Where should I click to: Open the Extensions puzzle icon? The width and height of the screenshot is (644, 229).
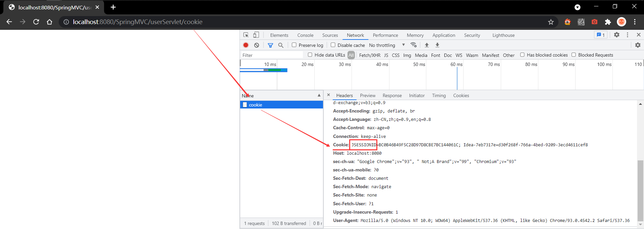tap(608, 22)
